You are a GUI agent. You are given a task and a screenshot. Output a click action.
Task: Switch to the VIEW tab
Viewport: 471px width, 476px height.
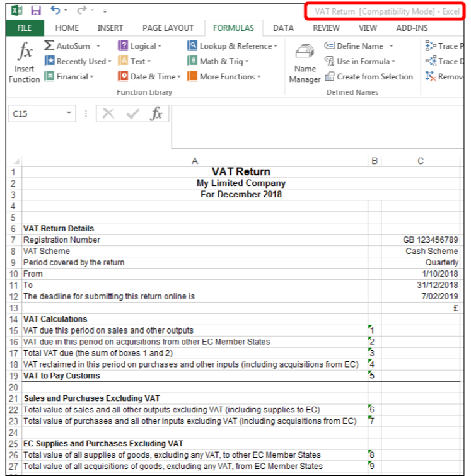[x=368, y=28]
